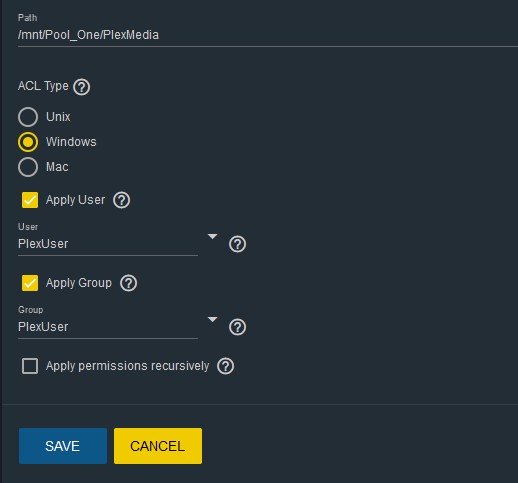
Task: Cancel the permission changes
Action: [158, 446]
